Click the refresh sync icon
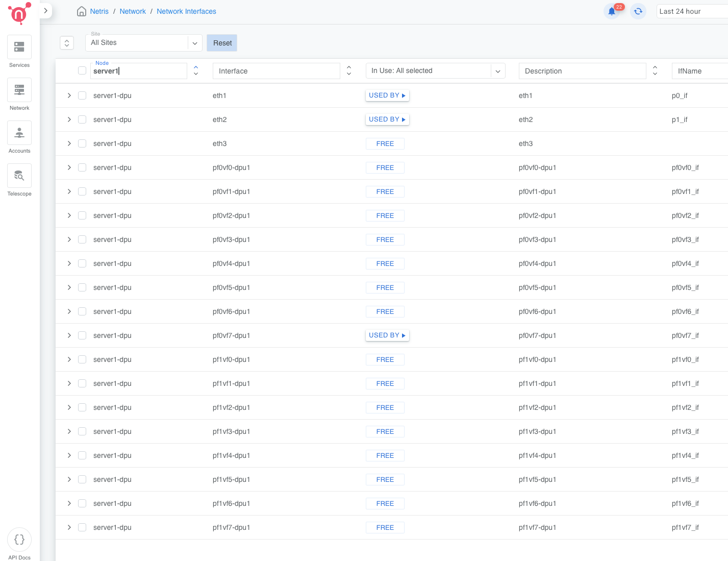Viewport: 728px width, 561px height. pyautogui.click(x=638, y=11)
